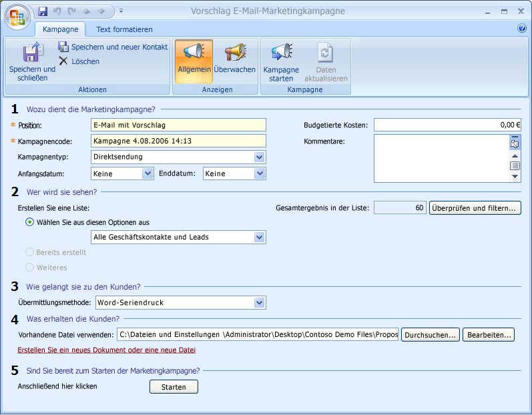The height and width of the screenshot is (415, 532).
Task: Select the 'Bereits erstellt' radio button
Action: point(29,252)
